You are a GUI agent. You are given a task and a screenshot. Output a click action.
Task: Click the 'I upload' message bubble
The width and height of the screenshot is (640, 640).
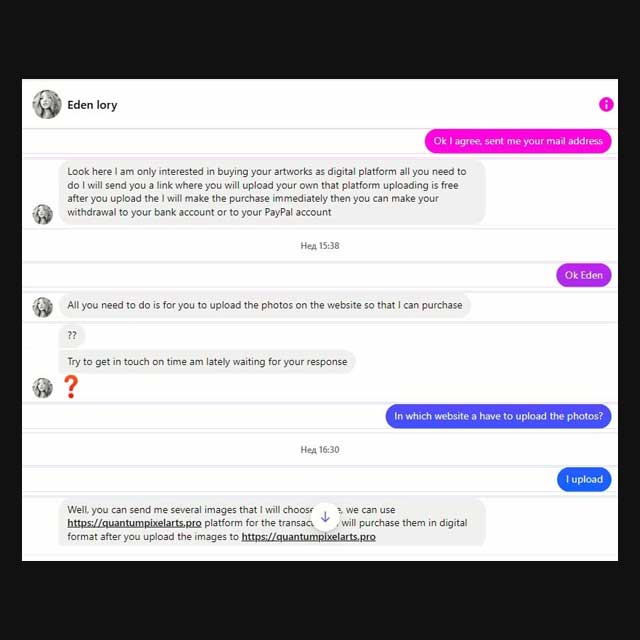pos(584,479)
